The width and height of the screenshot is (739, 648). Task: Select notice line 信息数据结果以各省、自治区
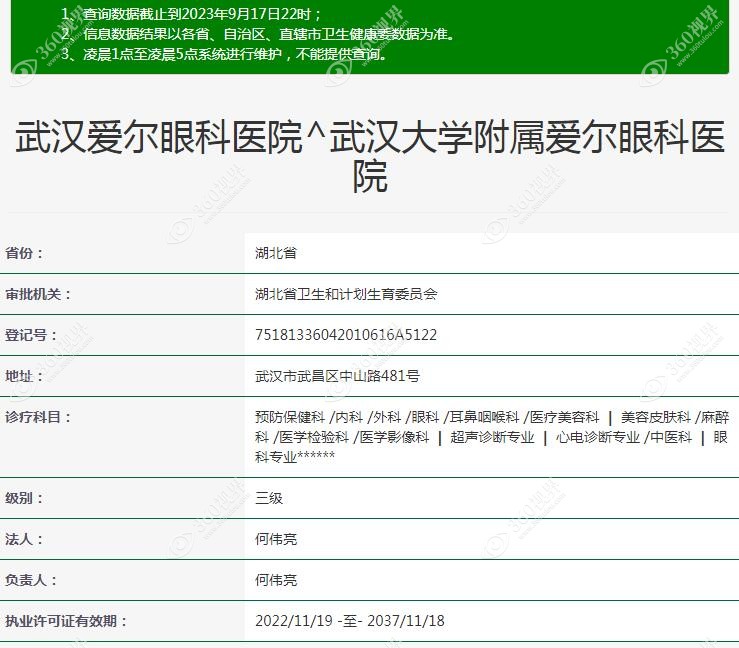(x=257, y=34)
